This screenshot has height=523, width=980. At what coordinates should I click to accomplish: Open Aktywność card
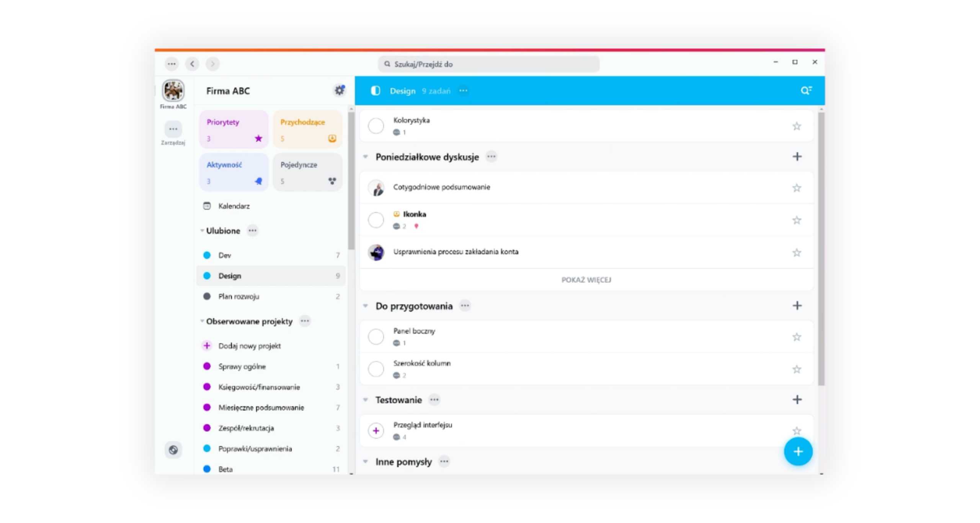click(234, 172)
